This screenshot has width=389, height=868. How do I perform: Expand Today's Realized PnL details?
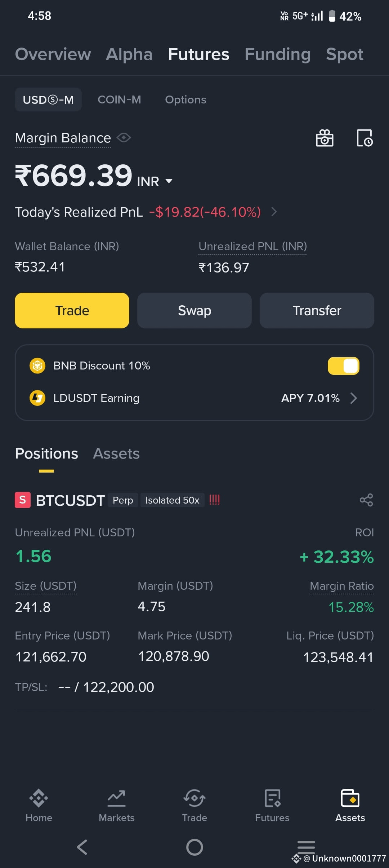pyautogui.click(x=274, y=212)
